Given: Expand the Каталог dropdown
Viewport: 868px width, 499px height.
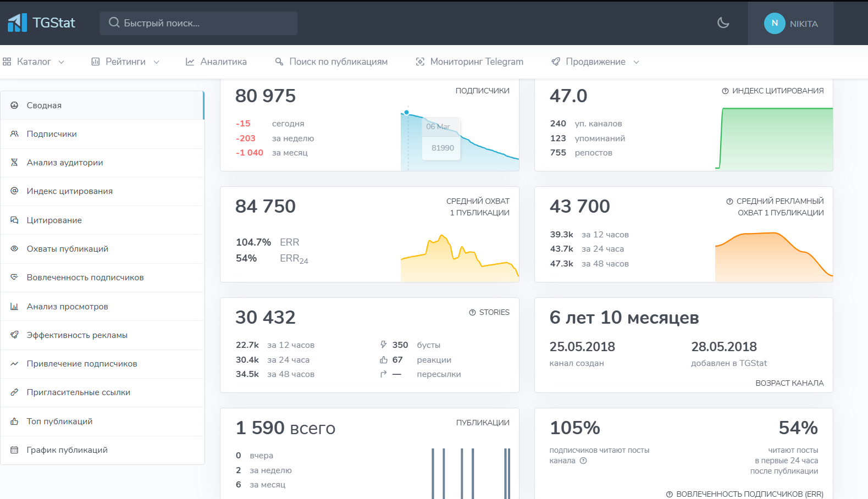Looking at the screenshot, I should click(x=34, y=62).
